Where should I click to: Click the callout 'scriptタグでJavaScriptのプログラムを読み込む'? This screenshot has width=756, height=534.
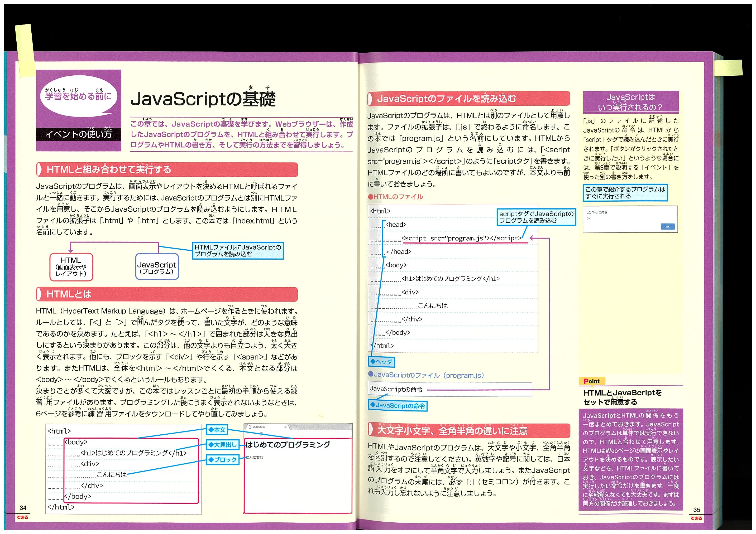click(x=536, y=217)
